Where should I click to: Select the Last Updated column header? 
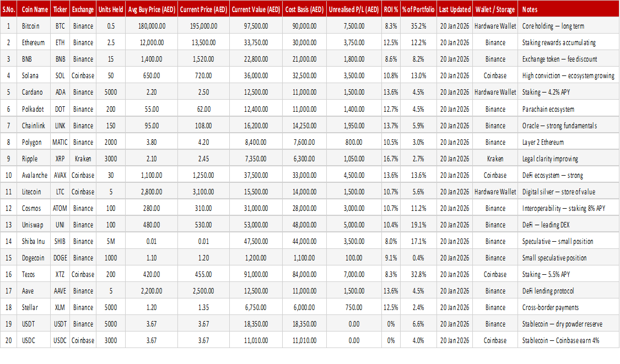click(455, 9)
